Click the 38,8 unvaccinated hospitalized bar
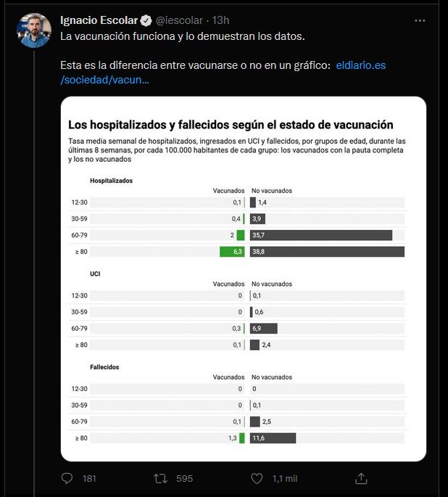 point(327,252)
